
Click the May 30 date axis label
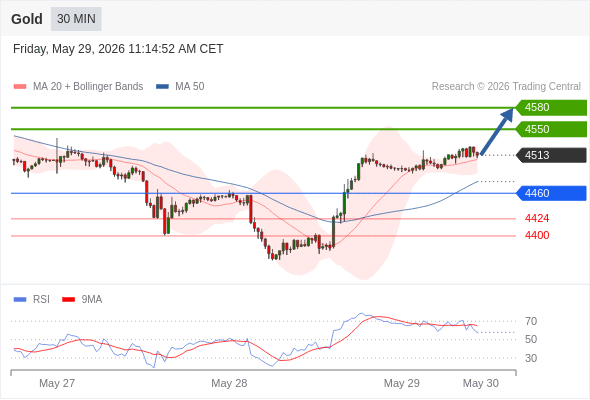pos(481,383)
